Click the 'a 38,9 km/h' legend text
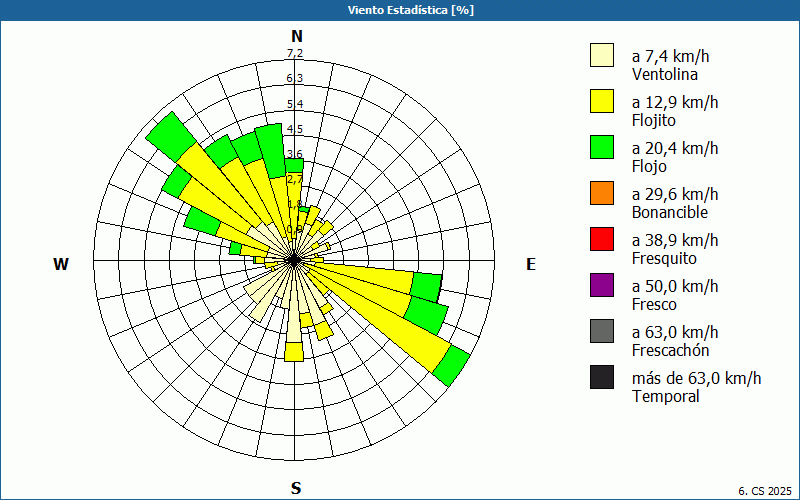Viewport: 800px width, 500px height. pos(675,240)
